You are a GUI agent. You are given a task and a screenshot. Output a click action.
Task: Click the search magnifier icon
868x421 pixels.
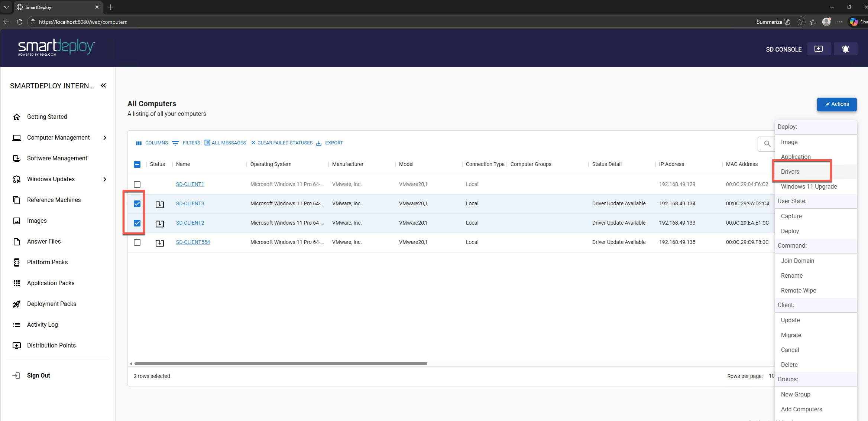(767, 144)
